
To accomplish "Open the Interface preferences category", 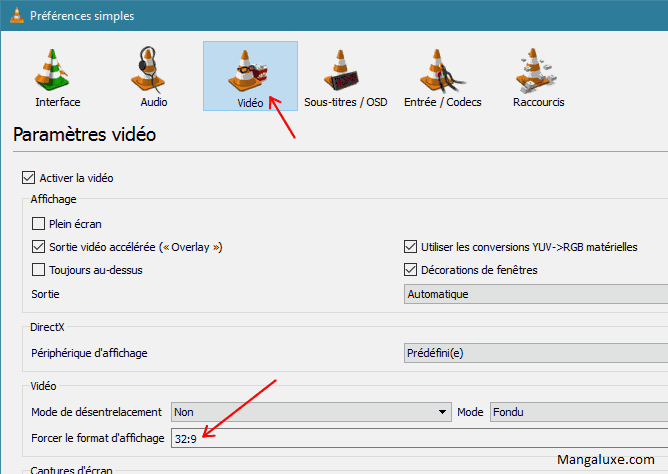I will click(x=57, y=76).
